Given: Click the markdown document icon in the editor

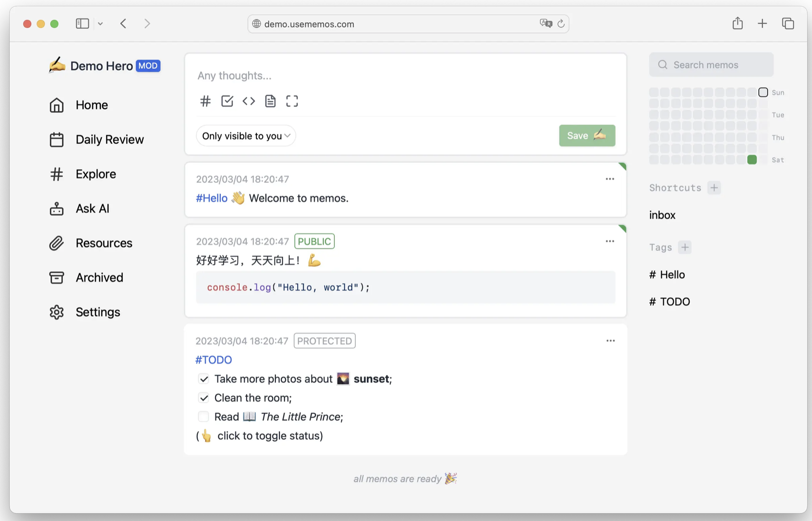Looking at the screenshot, I should (271, 101).
